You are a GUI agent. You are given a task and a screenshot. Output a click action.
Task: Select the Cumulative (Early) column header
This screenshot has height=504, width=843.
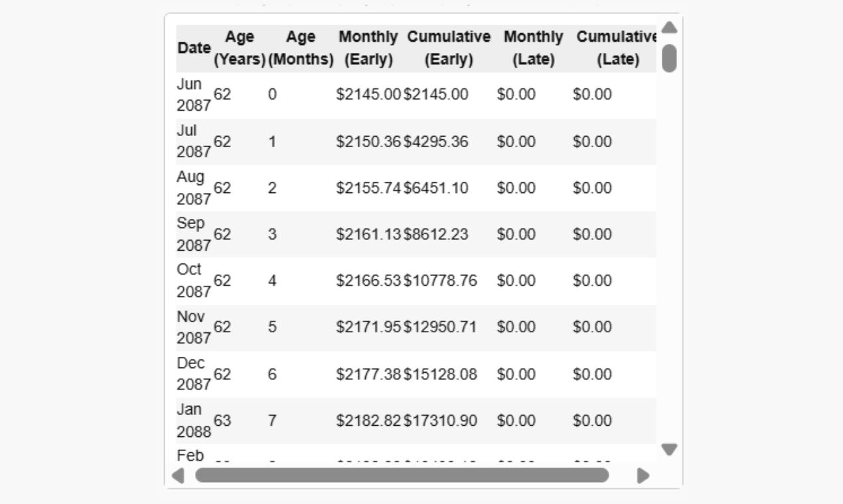coord(449,48)
